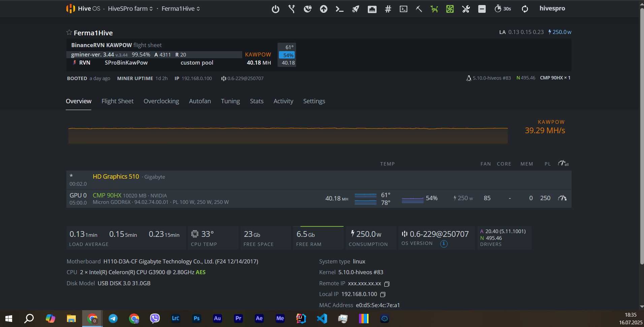Click the power icon in top toolbar
Image resolution: width=644 pixels, height=327 pixels.
(276, 9)
